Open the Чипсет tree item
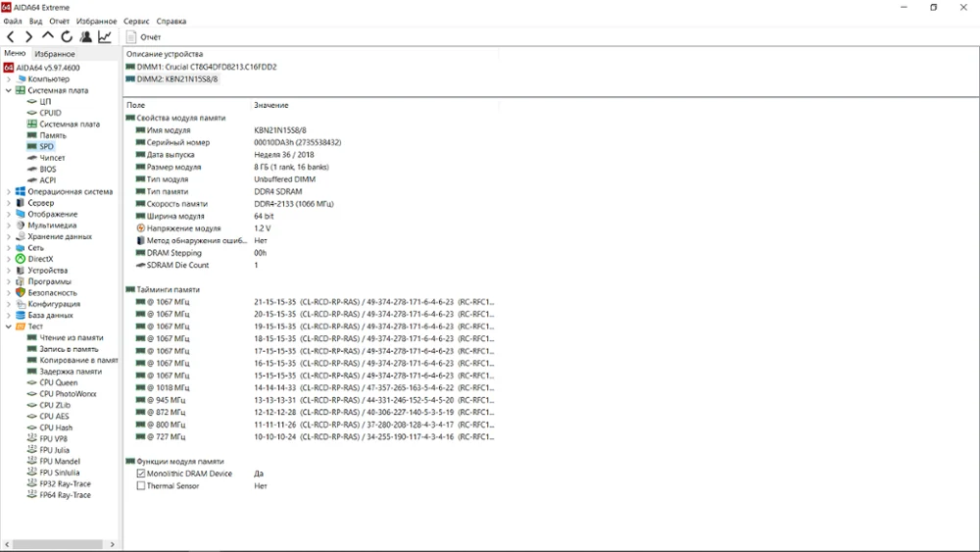This screenshot has height=552, width=980. click(x=52, y=158)
